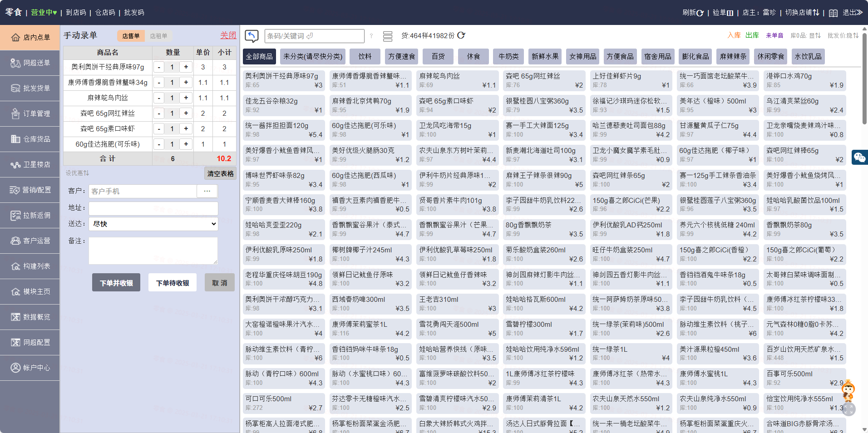The width and height of the screenshot is (868, 433).
Task: Select 店售单 order type
Action: click(131, 36)
